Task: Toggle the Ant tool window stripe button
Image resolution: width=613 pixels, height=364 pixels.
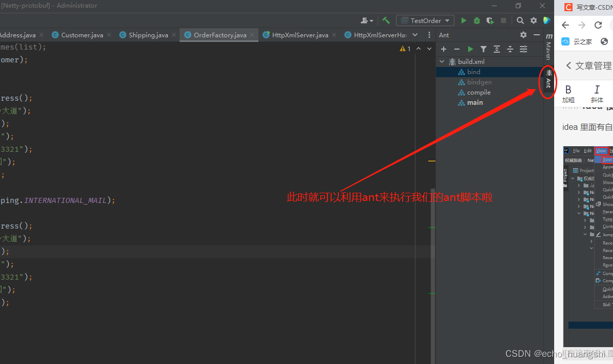Action: click(x=549, y=79)
